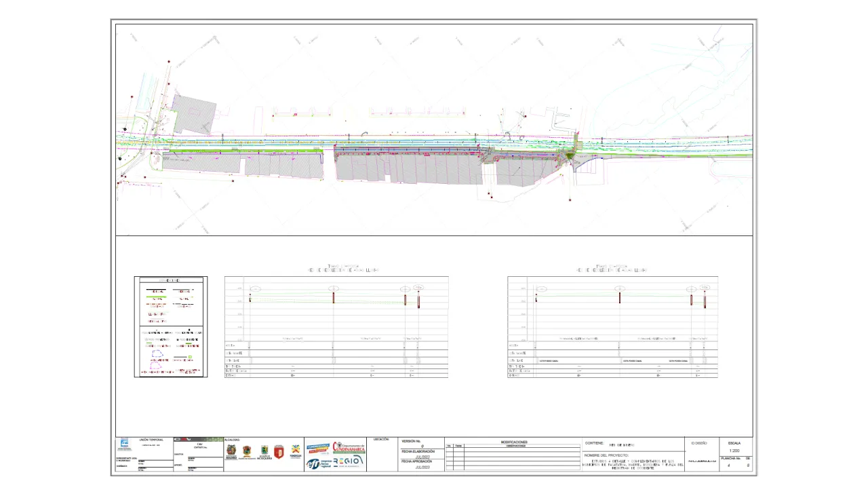868x494 pixels.
Task: Select the colorful logo right of red shield
Action: [x=296, y=451]
